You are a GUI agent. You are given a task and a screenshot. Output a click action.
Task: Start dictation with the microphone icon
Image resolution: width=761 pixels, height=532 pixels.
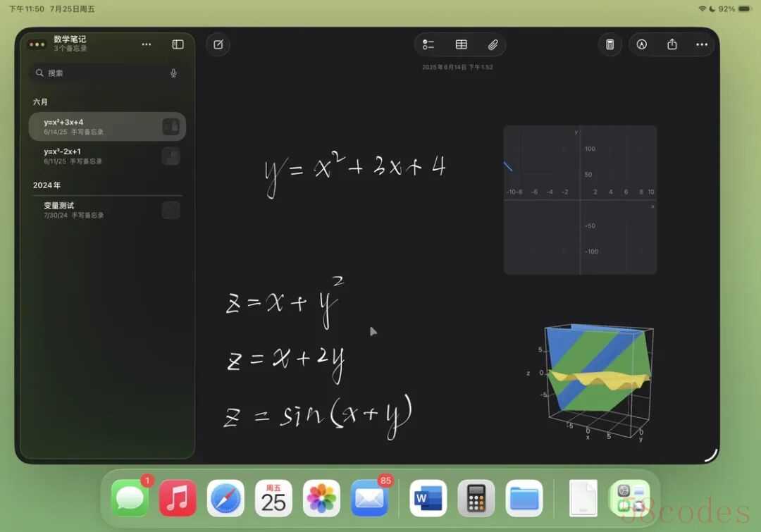[173, 73]
